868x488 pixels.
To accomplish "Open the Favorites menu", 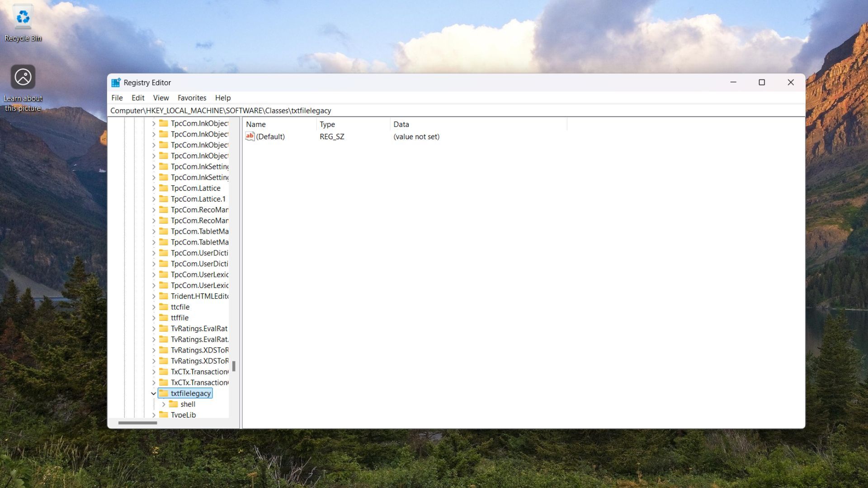I will pyautogui.click(x=192, y=98).
